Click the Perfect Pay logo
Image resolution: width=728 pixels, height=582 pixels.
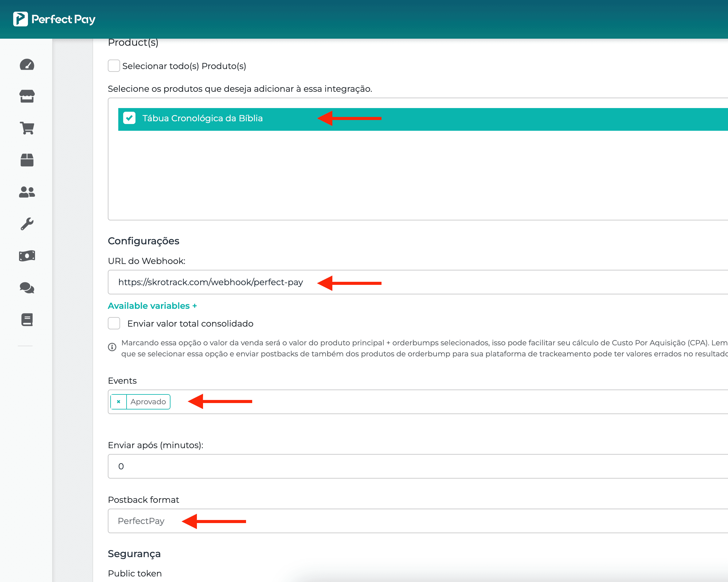54,19
